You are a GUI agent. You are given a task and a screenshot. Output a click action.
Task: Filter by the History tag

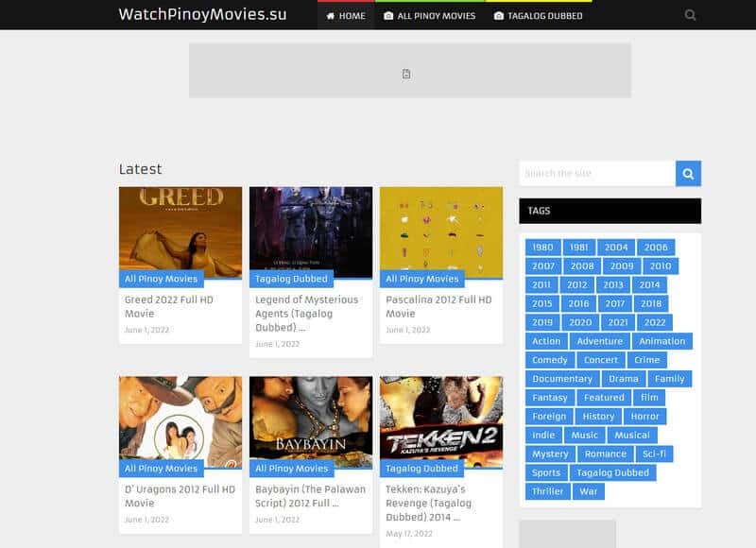598,417
